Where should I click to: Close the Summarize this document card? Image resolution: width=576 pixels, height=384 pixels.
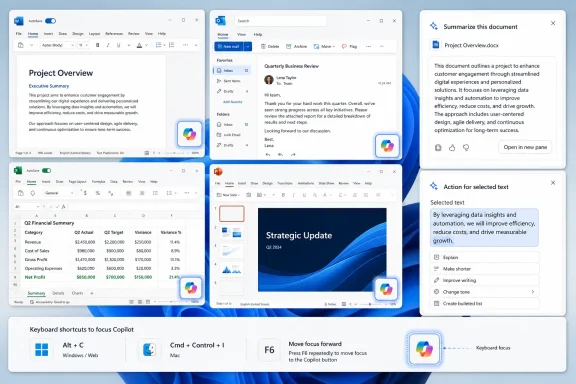tap(553, 23)
